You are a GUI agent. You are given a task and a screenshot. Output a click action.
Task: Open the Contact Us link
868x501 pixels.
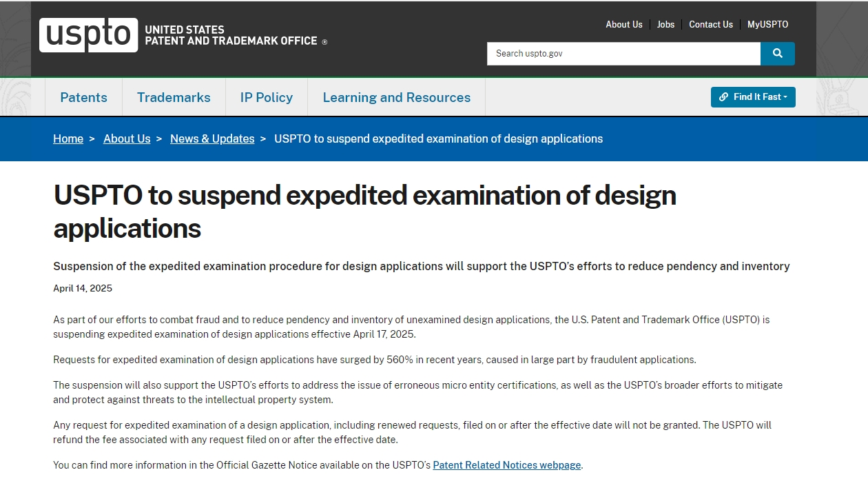tap(710, 24)
